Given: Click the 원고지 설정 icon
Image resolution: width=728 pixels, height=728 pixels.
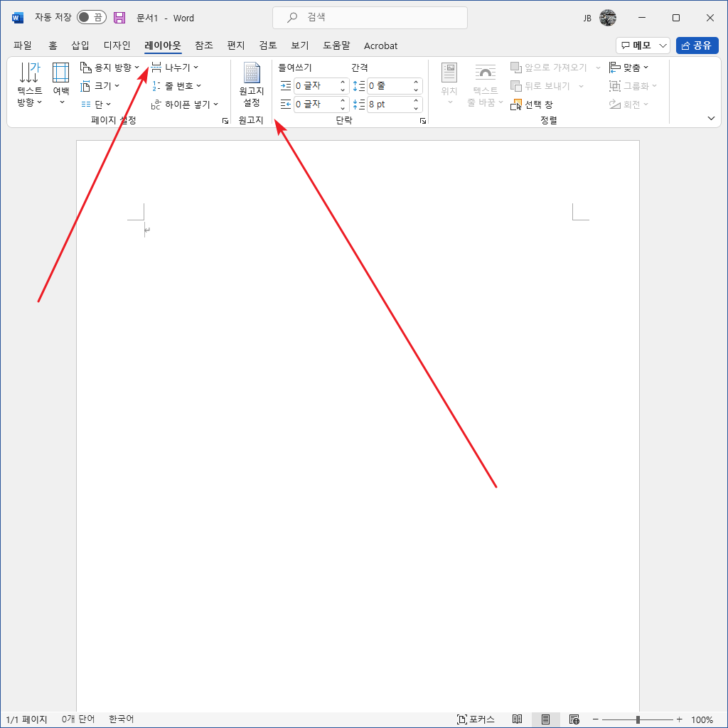Looking at the screenshot, I should pyautogui.click(x=251, y=85).
